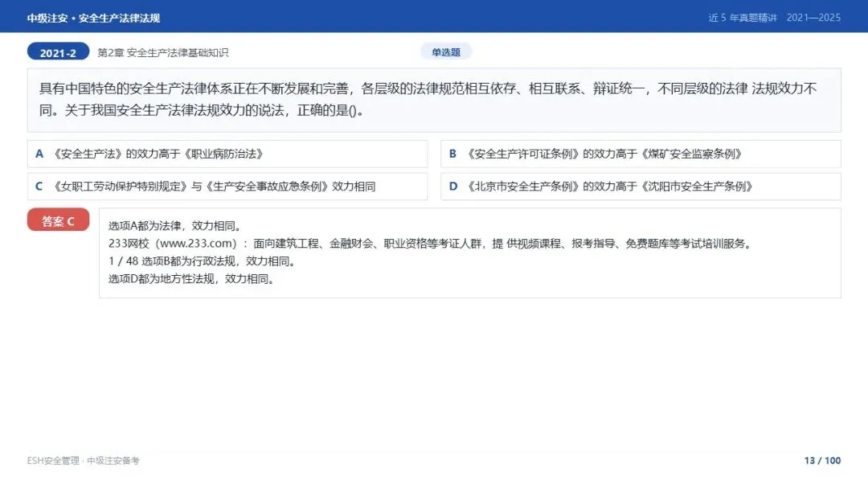Select option B about 《安全生产许可证条例》
Image resolution: width=868 pixels, height=489 pixels.
pyautogui.click(x=641, y=154)
